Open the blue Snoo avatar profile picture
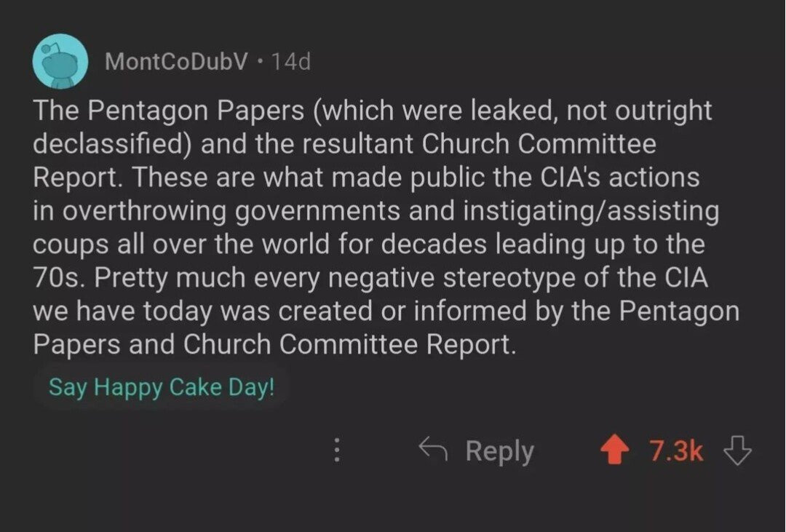 click(x=60, y=61)
